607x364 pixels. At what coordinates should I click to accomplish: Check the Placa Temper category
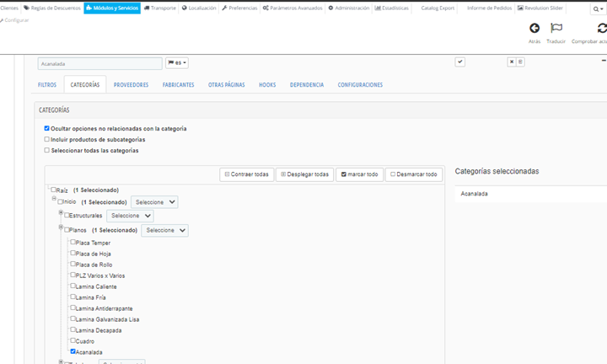(73, 243)
